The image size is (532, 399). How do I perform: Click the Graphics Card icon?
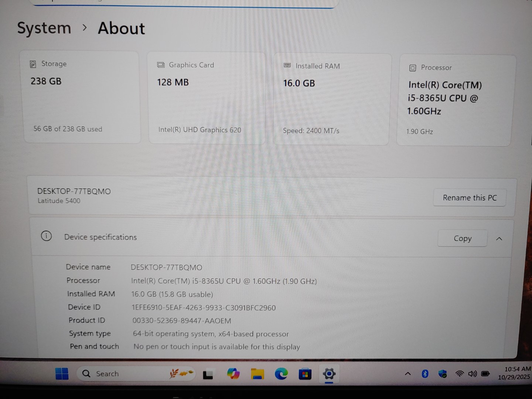[x=161, y=65]
